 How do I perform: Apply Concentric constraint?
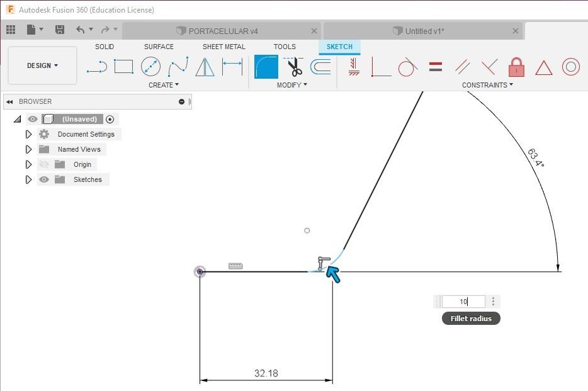coord(571,67)
